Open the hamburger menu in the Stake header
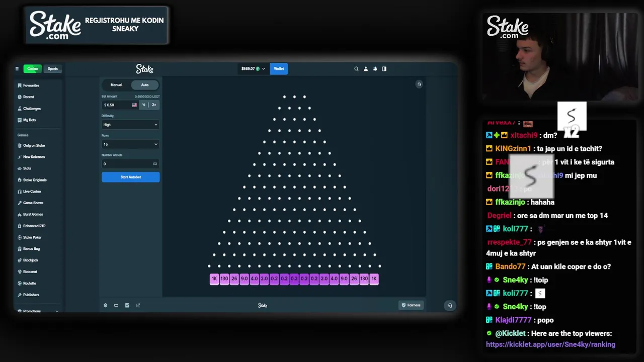This screenshot has width=644, height=362. pyautogui.click(x=17, y=69)
